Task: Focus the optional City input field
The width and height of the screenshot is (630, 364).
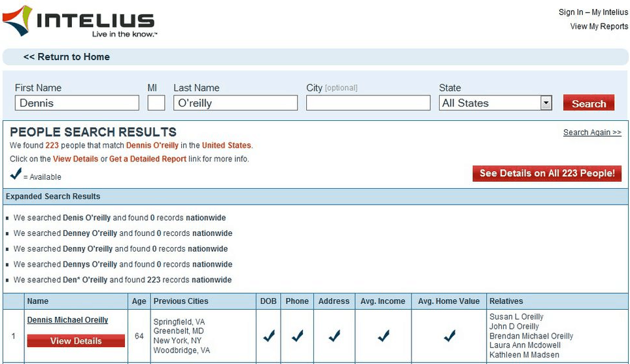Action: [368, 103]
